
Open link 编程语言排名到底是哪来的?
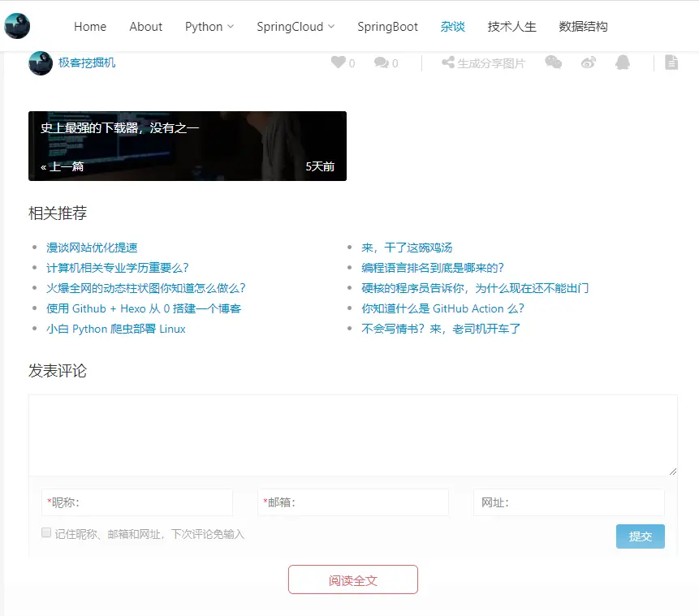tap(433, 268)
